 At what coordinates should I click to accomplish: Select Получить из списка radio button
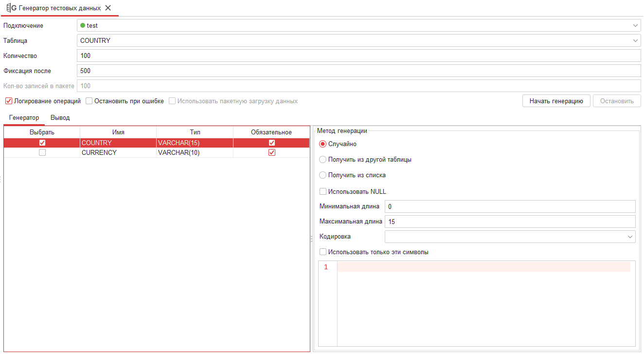323,175
